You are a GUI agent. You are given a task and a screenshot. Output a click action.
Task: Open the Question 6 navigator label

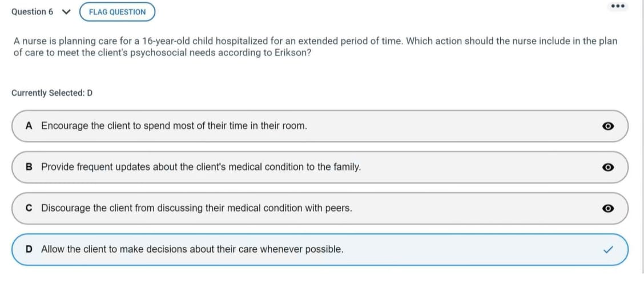(32, 12)
